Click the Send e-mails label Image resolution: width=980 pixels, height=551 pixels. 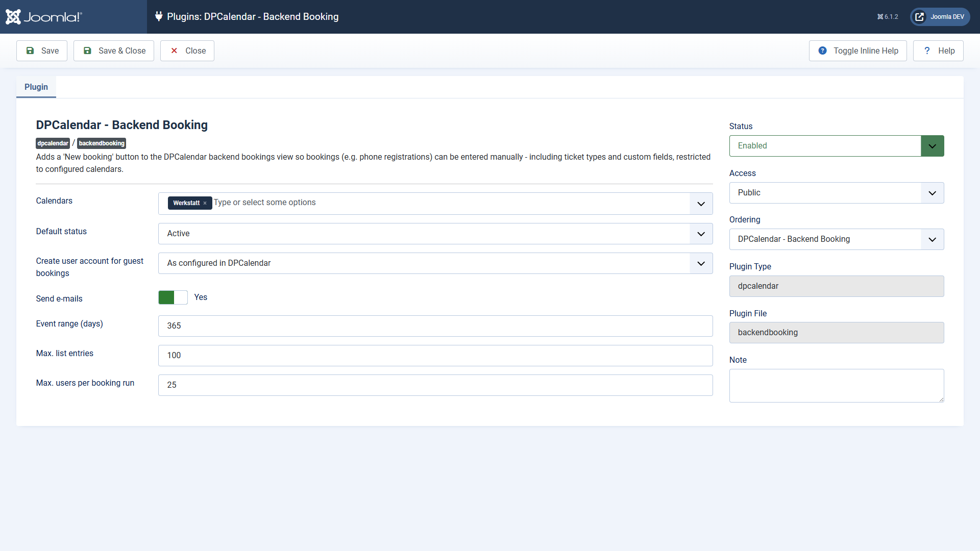click(x=59, y=299)
